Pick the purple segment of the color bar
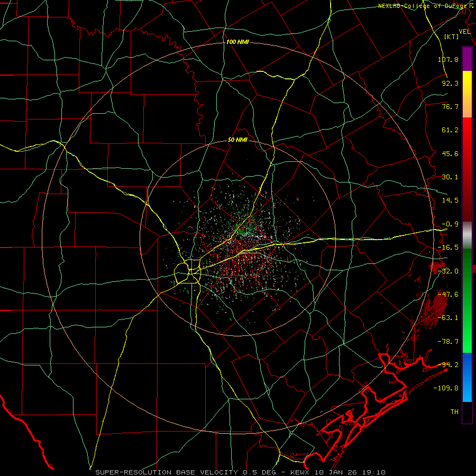Image resolution: width=476 pixels, height=476 pixels. coord(467,59)
